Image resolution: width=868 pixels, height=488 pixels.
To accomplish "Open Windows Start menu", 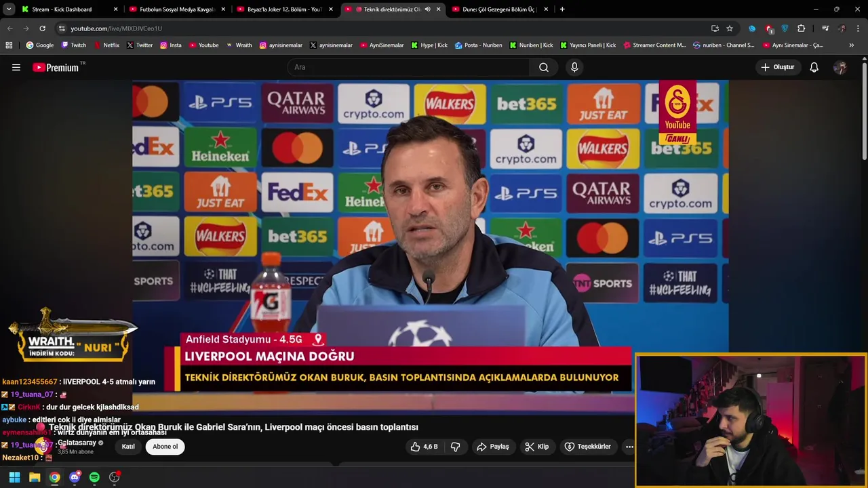I will [x=14, y=477].
